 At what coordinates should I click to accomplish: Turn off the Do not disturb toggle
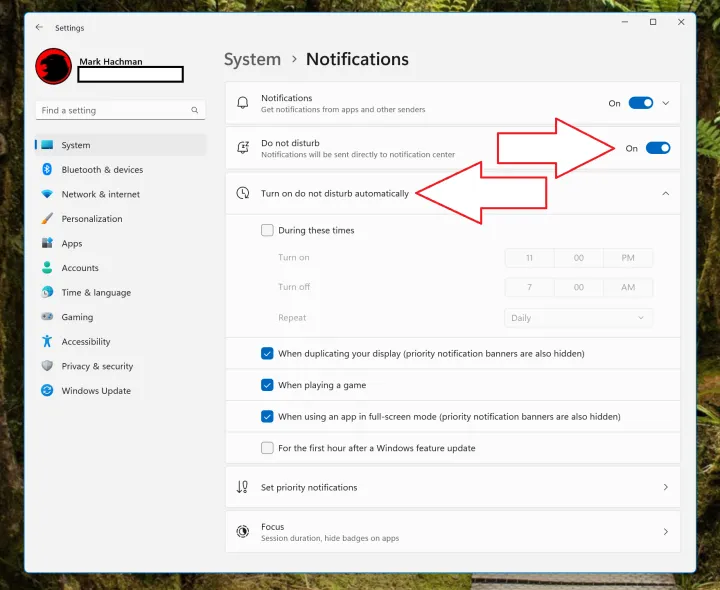(x=657, y=148)
